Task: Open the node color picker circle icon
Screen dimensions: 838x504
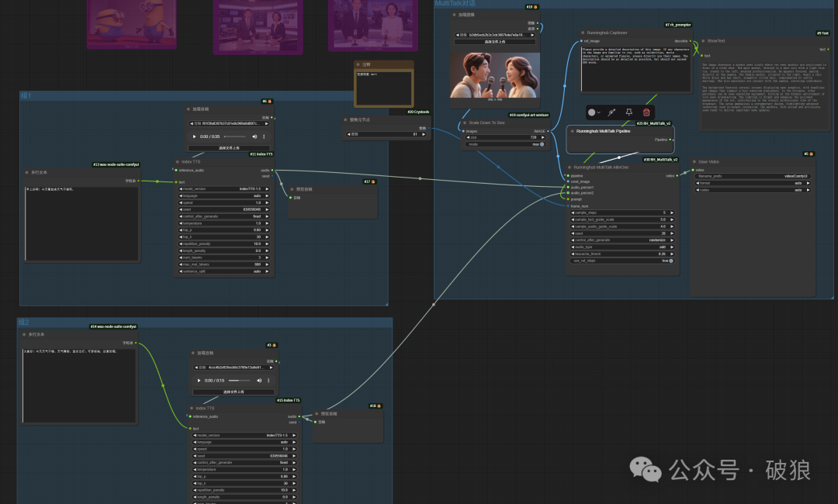Action: click(591, 112)
